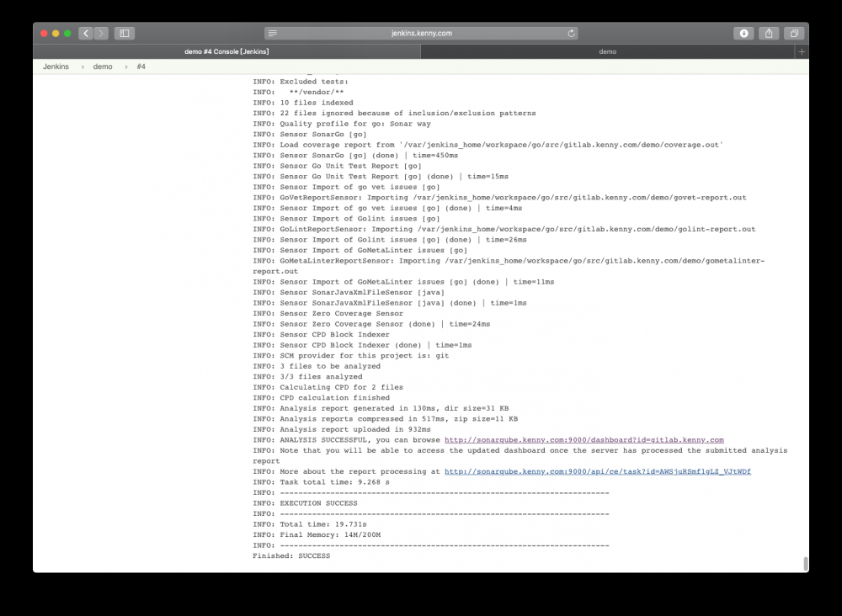Open a new tab with the plus button
The width and height of the screenshot is (842, 616).
(802, 50)
